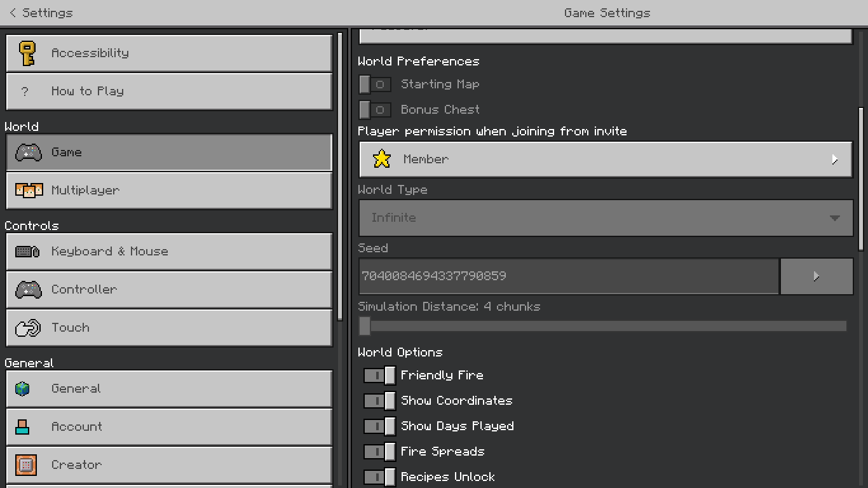Open the Controller settings tab
Image resolution: width=868 pixels, height=488 pixels.
click(x=169, y=290)
